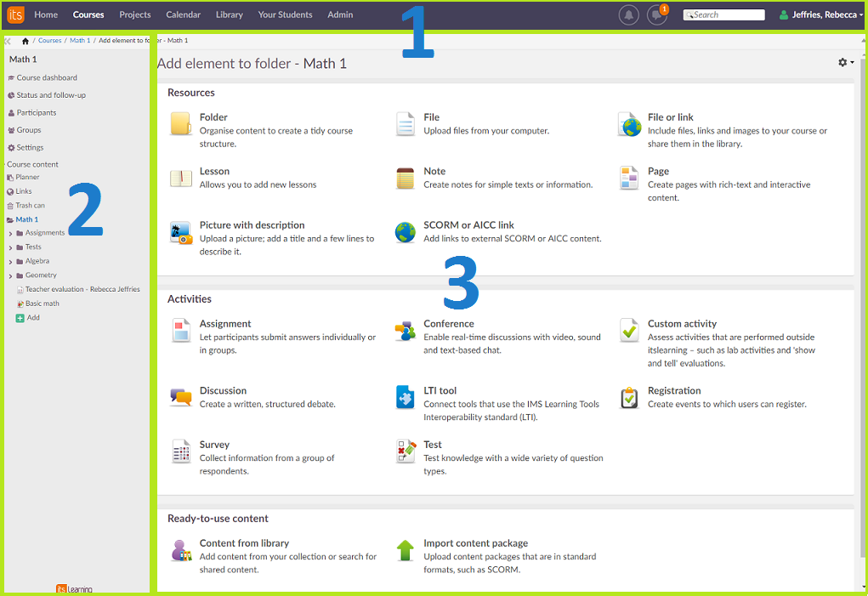Click the SCORM or AICC link icon

(x=406, y=232)
